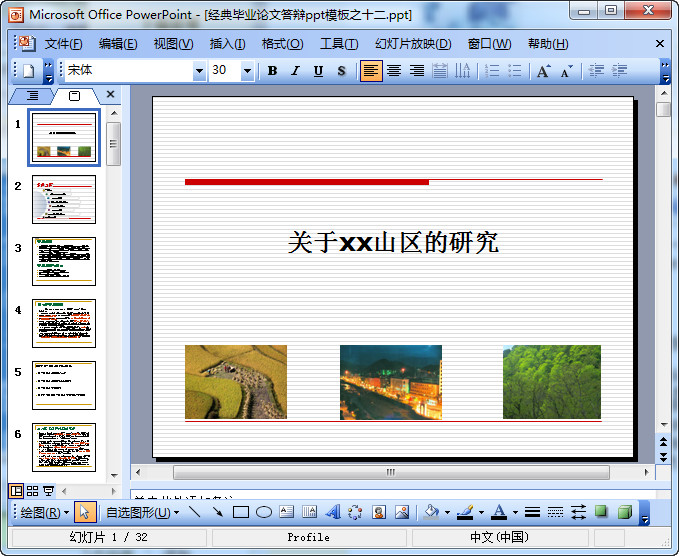Select the Oval tool
Screen dimensions: 679x556
pyautogui.click(x=264, y=512)
